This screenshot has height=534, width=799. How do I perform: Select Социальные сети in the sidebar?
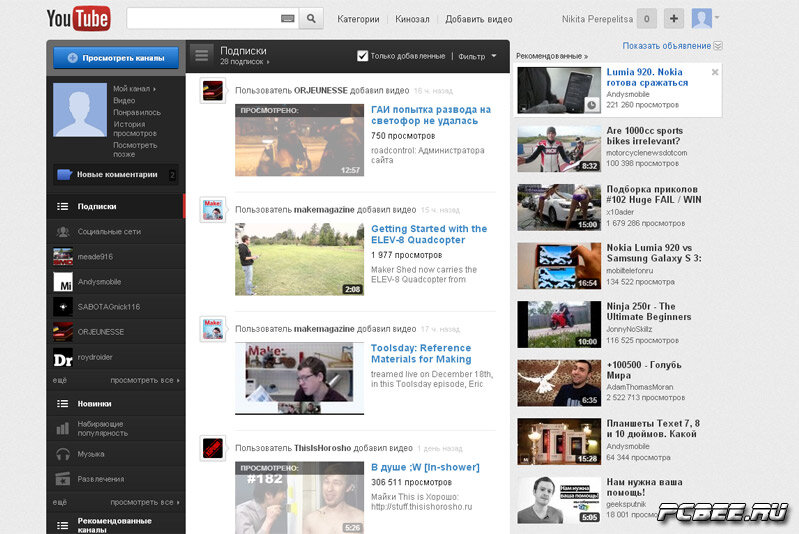(116, 231)
